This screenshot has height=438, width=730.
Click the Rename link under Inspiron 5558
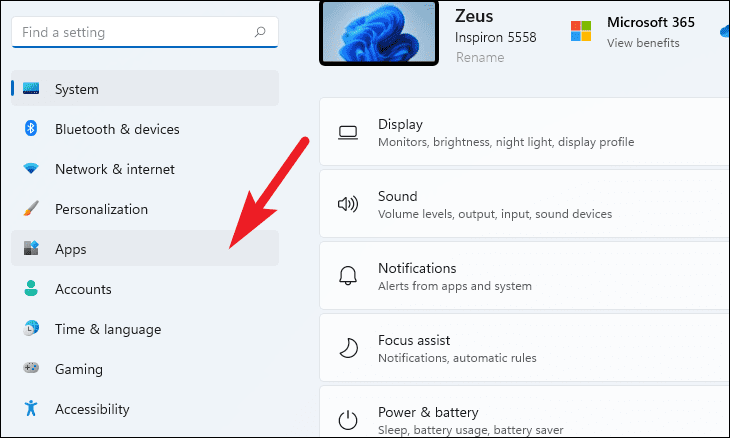click(x=480, y=57)
